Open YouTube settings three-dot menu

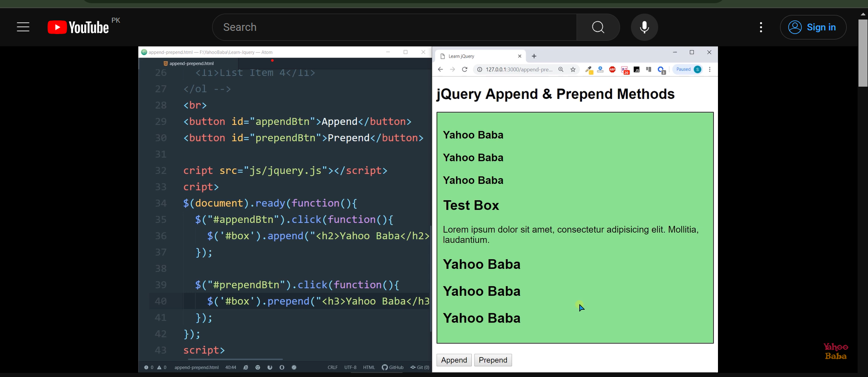click(x=761, y=27)
